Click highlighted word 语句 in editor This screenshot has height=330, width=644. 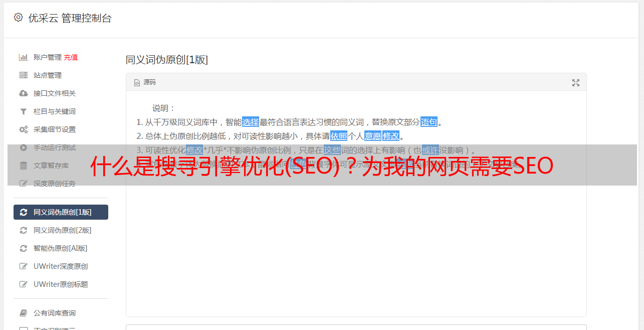pos(429,122)
